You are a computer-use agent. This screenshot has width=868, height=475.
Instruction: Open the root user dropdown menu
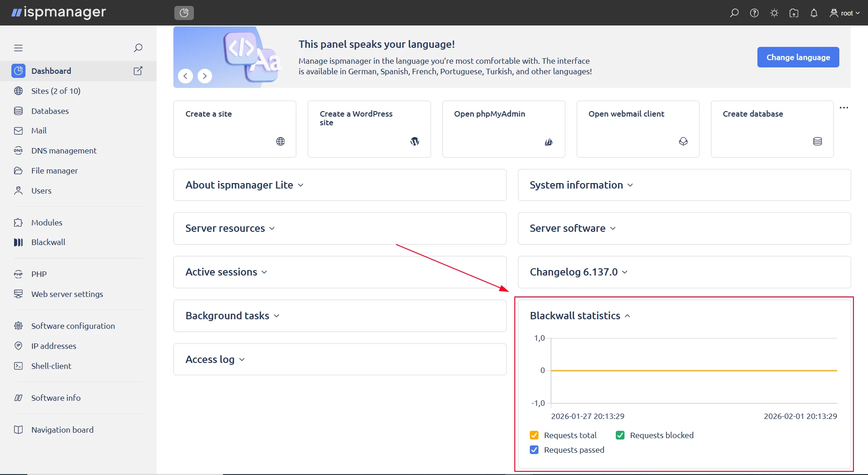point(845,13)
